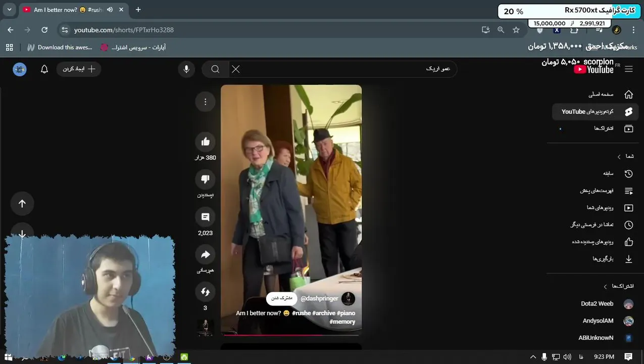Open the tab search dropdown arrow
The height and width of the screenshot is (364, 644).
[x=9, y=10]
